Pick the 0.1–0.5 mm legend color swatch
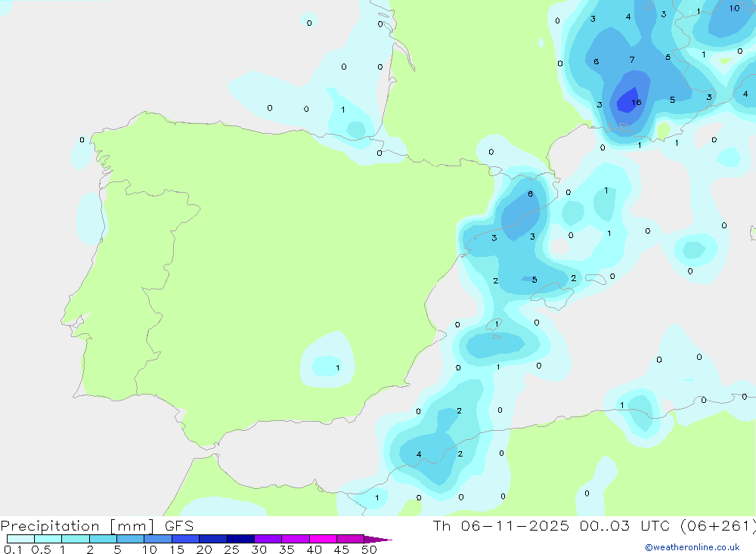 pyautogui.click(x=20, y=539)
